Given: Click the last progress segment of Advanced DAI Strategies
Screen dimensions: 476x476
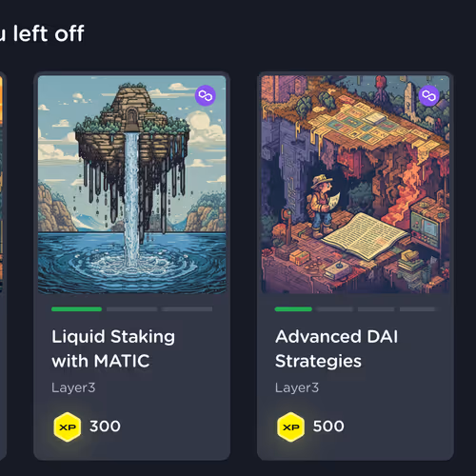Looking at the screenshot, I should 418,309.
